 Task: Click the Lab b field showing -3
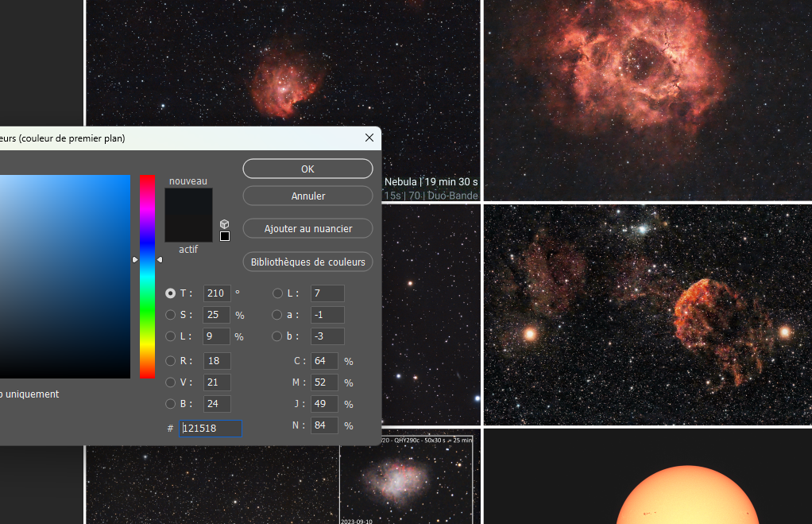[327, 336]
